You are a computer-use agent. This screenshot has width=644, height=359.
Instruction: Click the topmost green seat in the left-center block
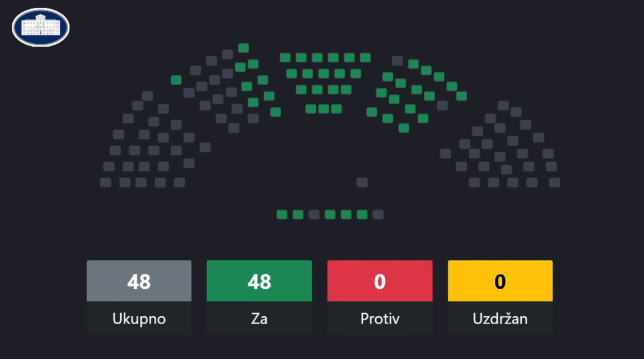pyautogui.click(x=244, y=48)
